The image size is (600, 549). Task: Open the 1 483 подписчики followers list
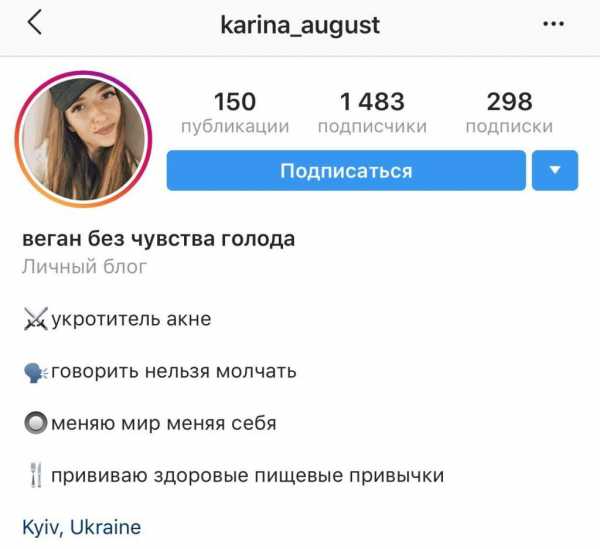click(372, 112)
